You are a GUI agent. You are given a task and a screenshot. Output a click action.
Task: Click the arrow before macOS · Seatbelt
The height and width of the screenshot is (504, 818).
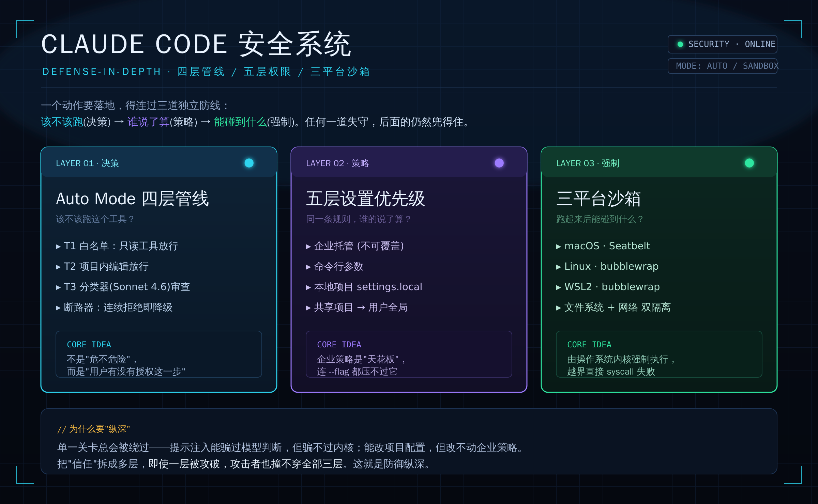pos(559,247)
